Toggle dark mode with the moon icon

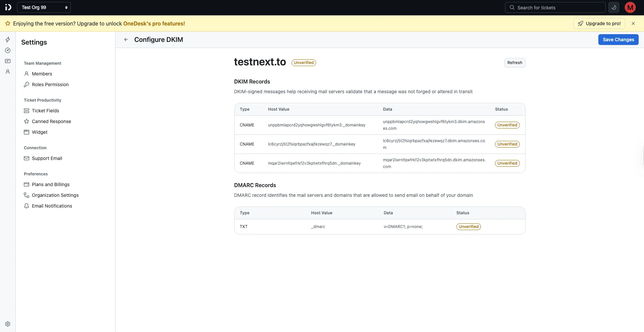(x=613, y=7)
